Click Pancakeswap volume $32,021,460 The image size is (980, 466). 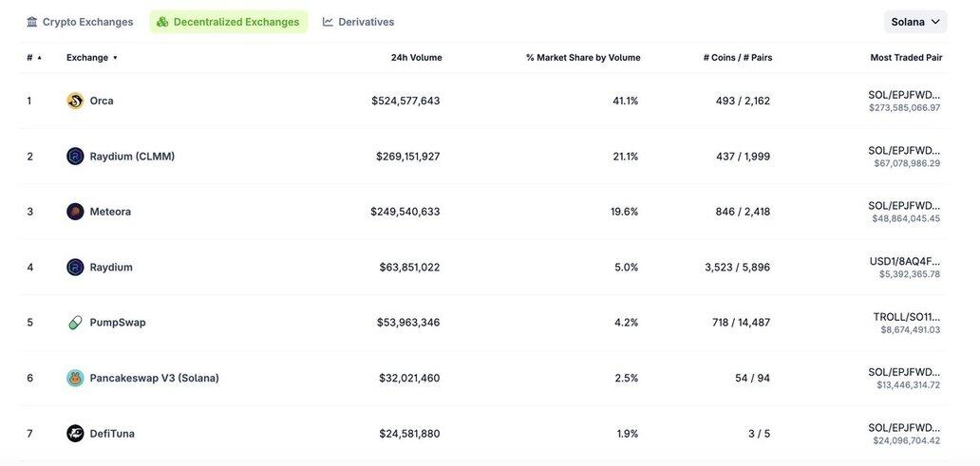[409, 378]
